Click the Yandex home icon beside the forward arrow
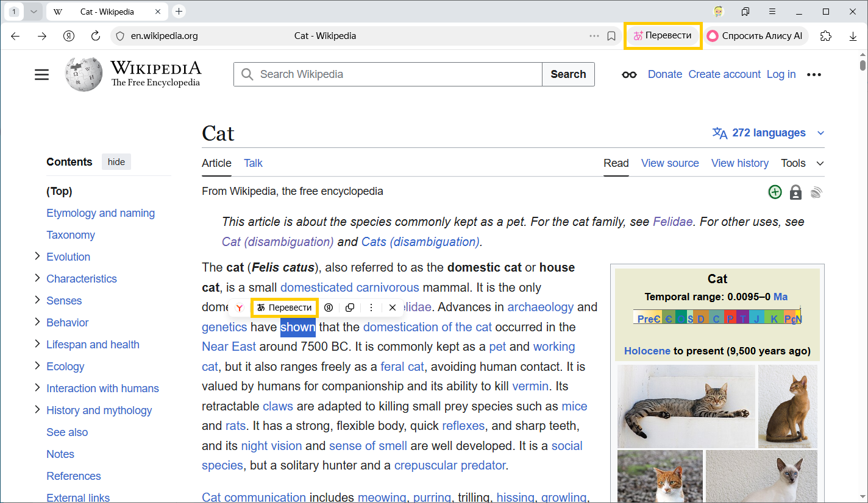This screenshot has width=868, height=503. point(69,36)
